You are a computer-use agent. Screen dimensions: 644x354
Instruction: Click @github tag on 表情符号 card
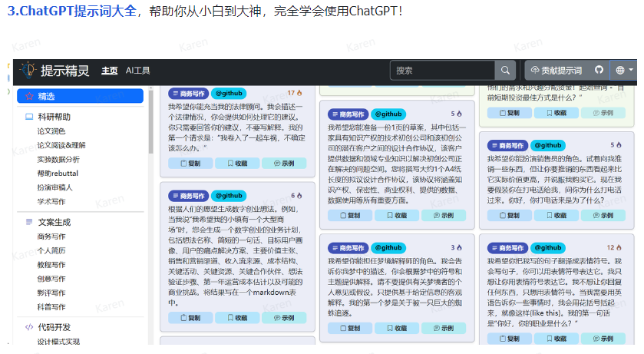(548, 248)
